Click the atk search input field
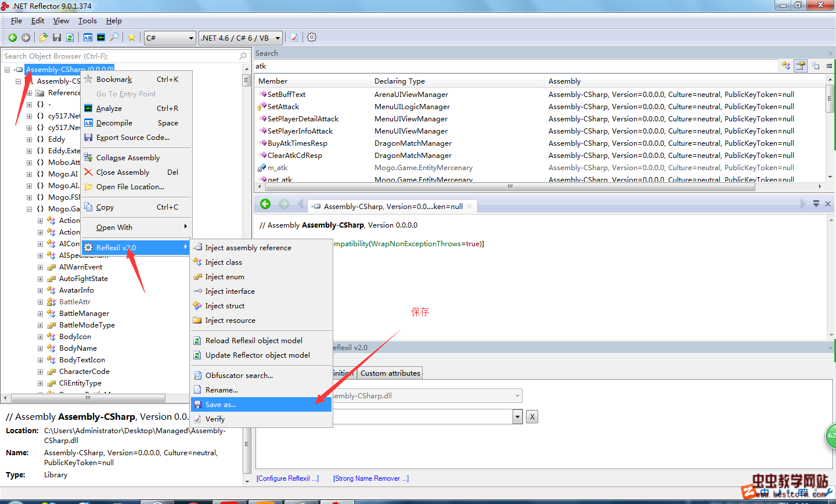This screenshot has height=504, width=836. [516, 66]
